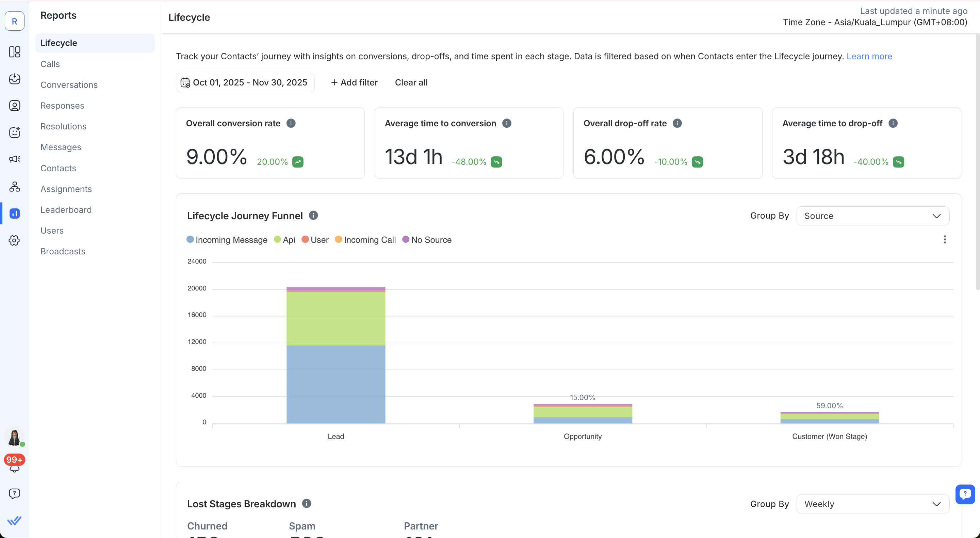Image resolution: width=980 pixels, height=538 pixels.
Task: Click the Learn more link
Action: tap(869, 56)
